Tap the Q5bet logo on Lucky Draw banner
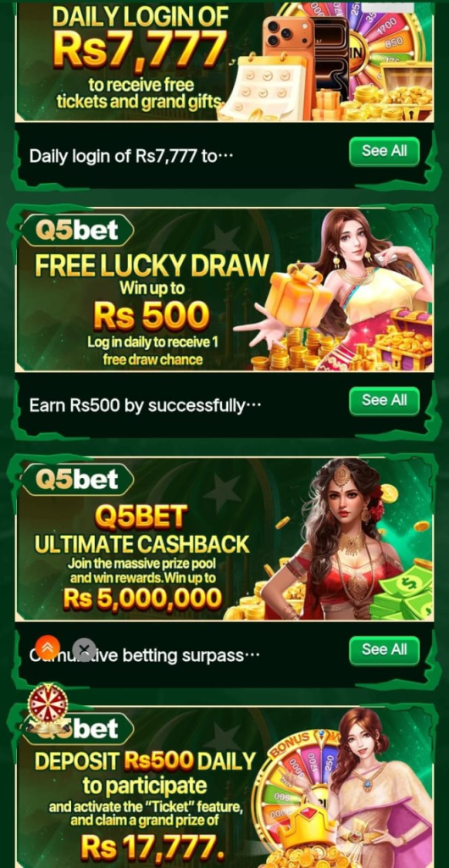 tap(77, 231)
